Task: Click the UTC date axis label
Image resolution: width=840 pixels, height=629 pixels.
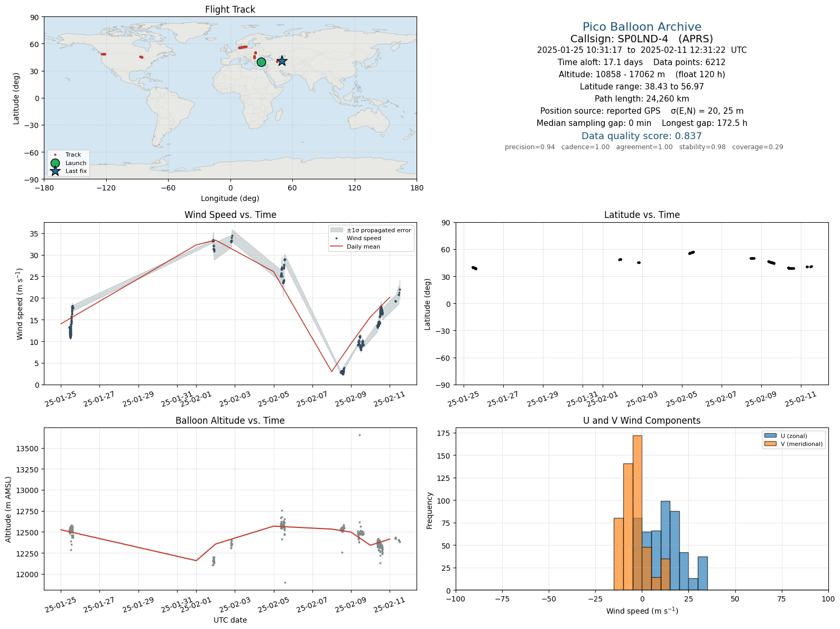Action: coord(230,620)
